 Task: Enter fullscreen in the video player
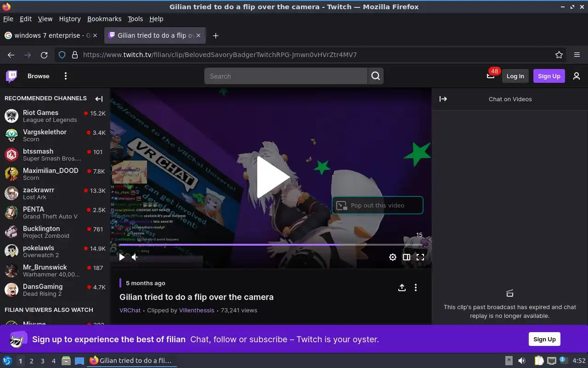click(420, 257)
